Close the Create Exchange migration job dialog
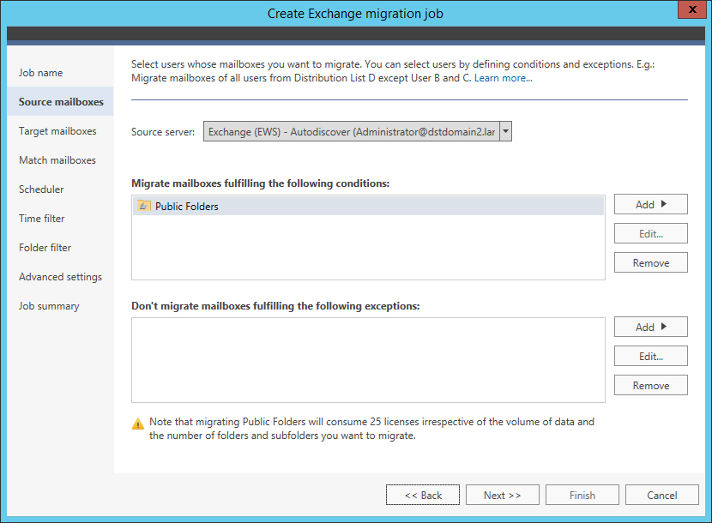Image resolution: width=712 pixels, height=523 pixels. tap(692, 9)
